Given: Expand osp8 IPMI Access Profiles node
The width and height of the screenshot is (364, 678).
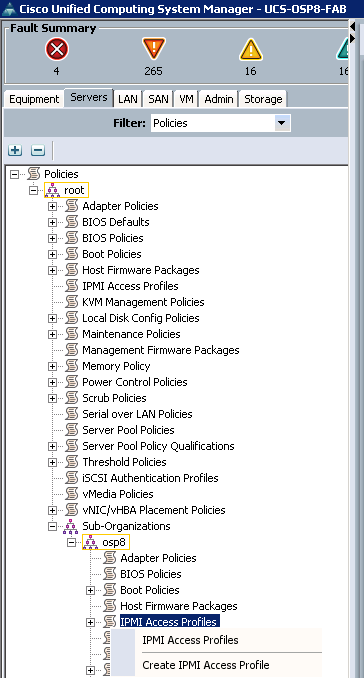Looking at the screenshot, I should pos(90,622).
